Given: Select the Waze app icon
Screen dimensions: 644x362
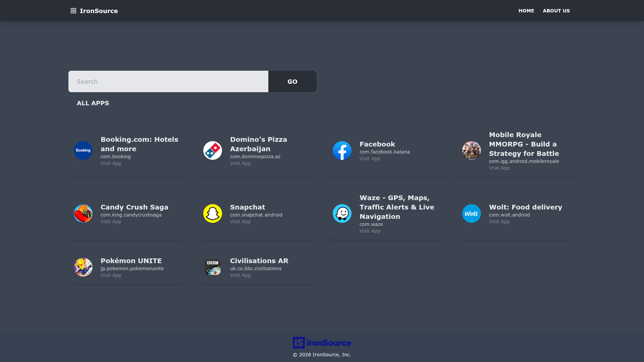Looking at the screenshot, I should pyautogui.click(x=342, y=214).
